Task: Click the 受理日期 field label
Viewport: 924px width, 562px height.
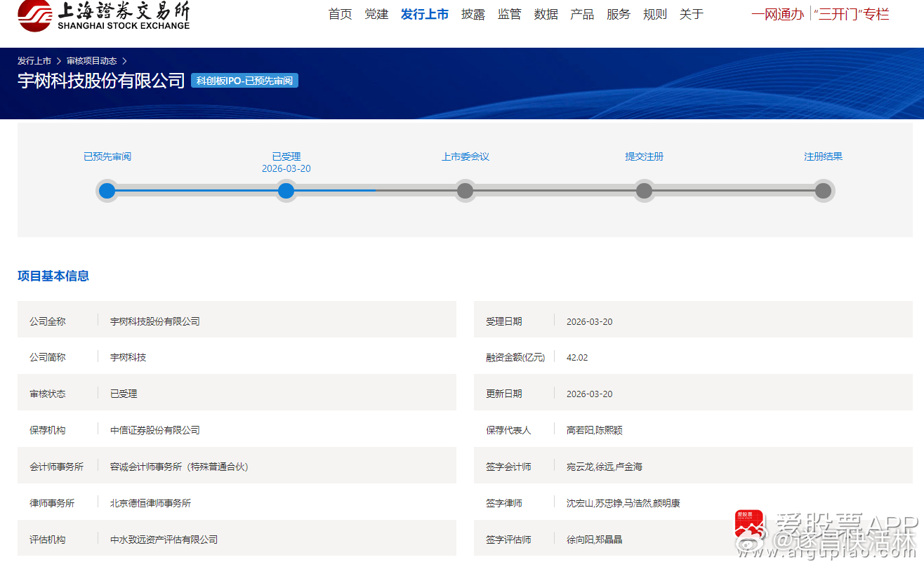Action: (504, 321)
